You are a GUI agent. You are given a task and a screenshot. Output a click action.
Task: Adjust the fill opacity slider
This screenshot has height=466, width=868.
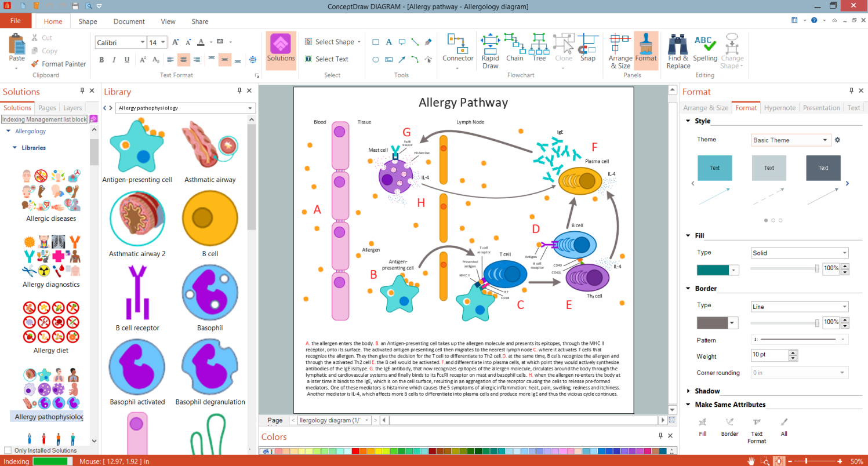coord(785,269)
